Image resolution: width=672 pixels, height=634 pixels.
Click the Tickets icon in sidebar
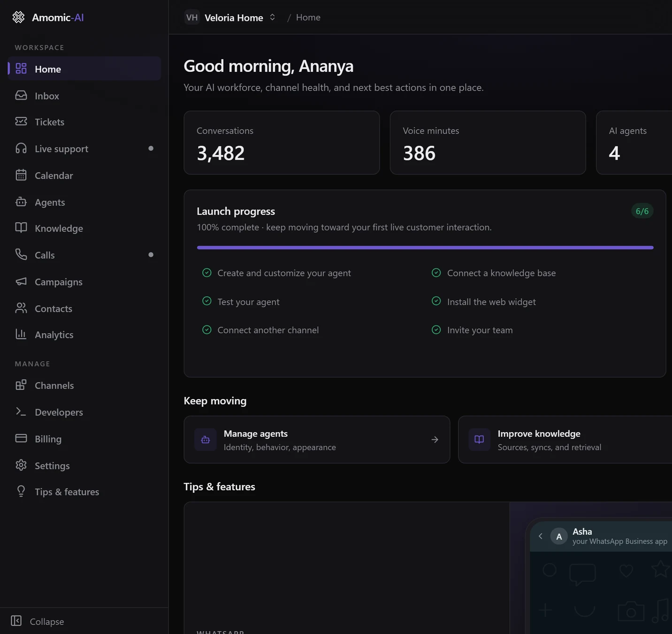(21, 122)
